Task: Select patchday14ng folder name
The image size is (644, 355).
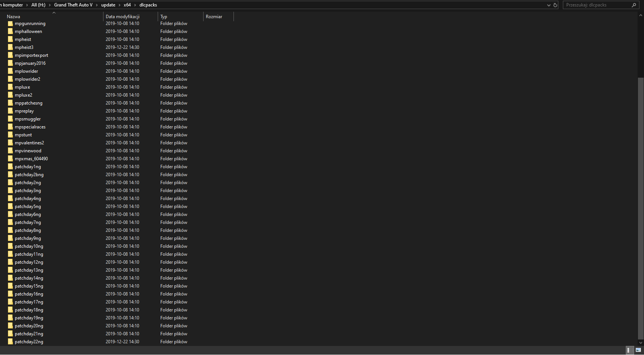Action: (x=29, y=278)
